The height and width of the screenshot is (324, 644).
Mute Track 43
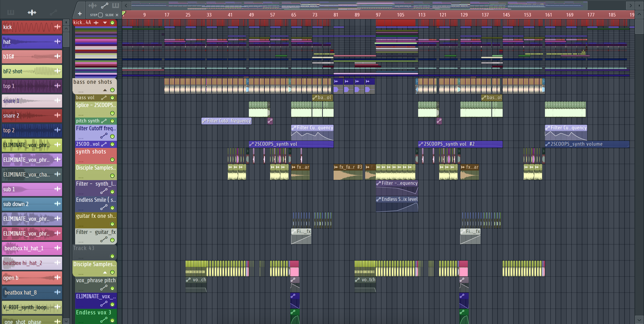tap(112, 256)
